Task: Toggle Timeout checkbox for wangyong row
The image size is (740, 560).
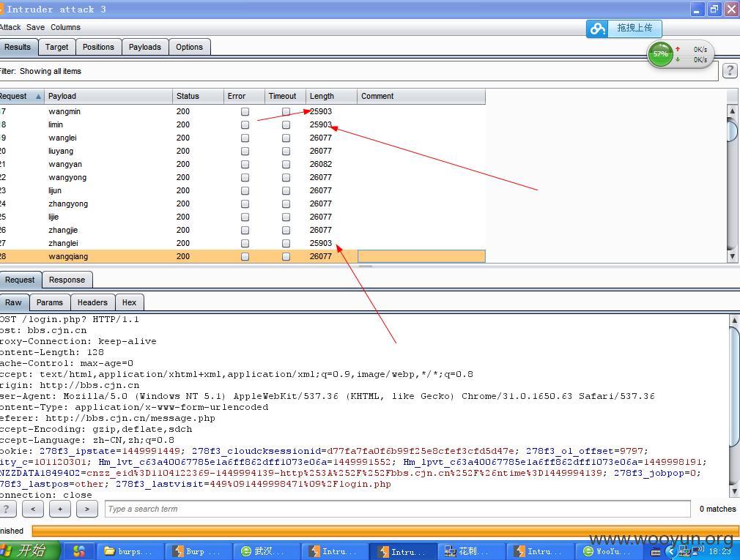Action: pyautogui.click(x=286, y=178)
